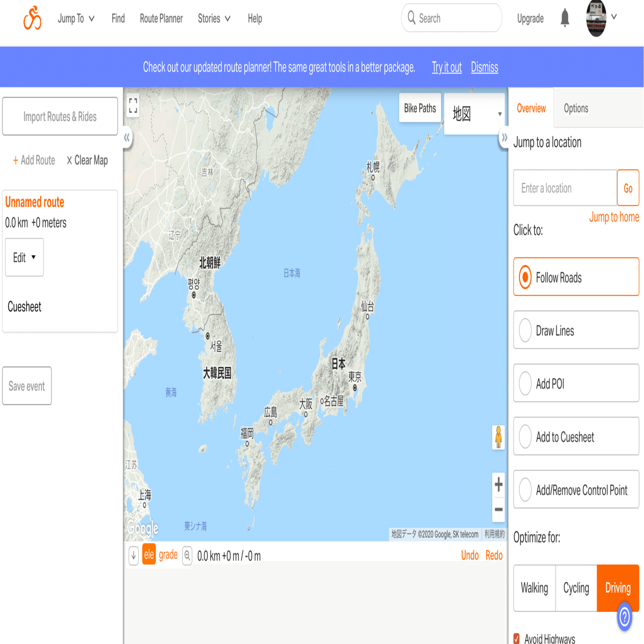Click the Google logo on map
Screen dimensions: 644x644
(x=143, y=528)
